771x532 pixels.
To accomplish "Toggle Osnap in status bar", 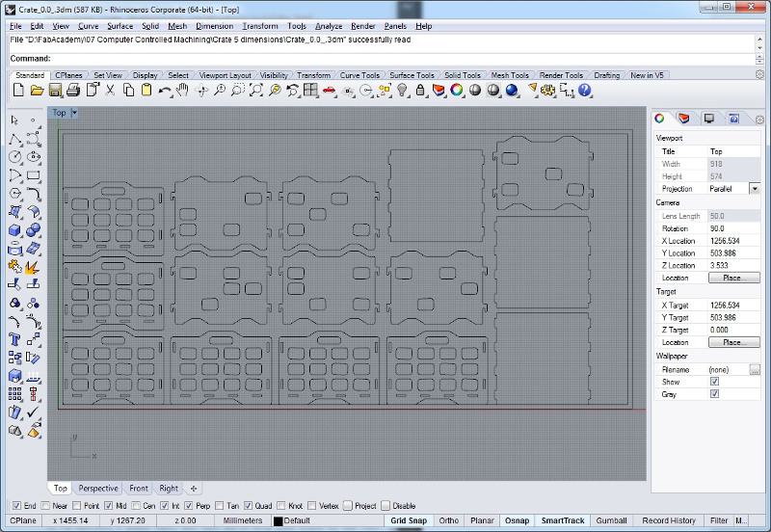I will tap(517, 520).
